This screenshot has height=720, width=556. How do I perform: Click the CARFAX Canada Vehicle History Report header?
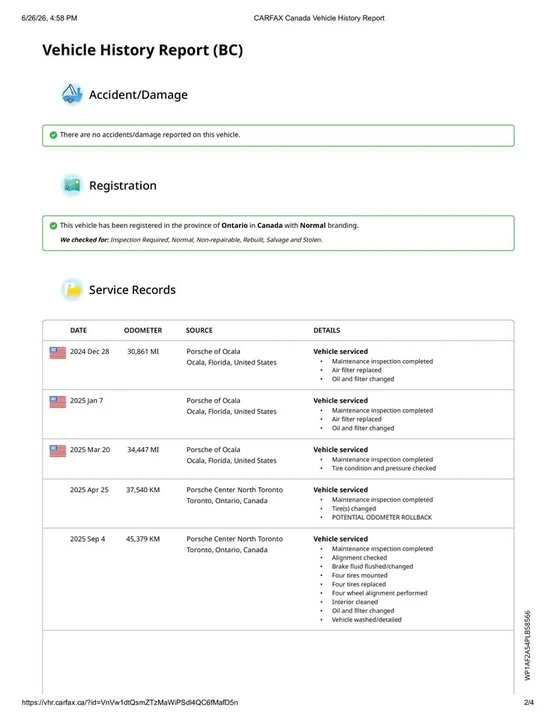coord(319,18)
